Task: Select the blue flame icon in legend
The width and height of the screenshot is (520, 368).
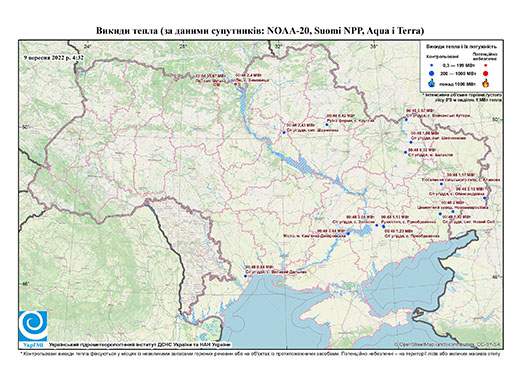Action: point(432,83)
